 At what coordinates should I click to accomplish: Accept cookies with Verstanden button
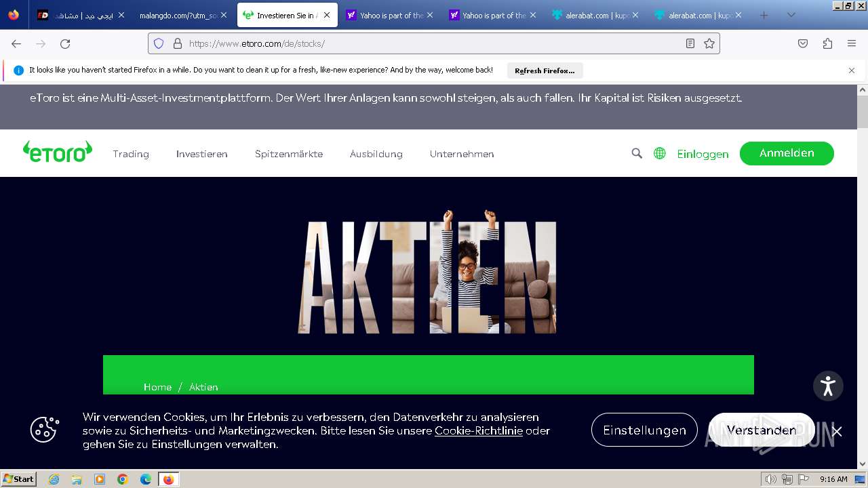tap(762, 430)
